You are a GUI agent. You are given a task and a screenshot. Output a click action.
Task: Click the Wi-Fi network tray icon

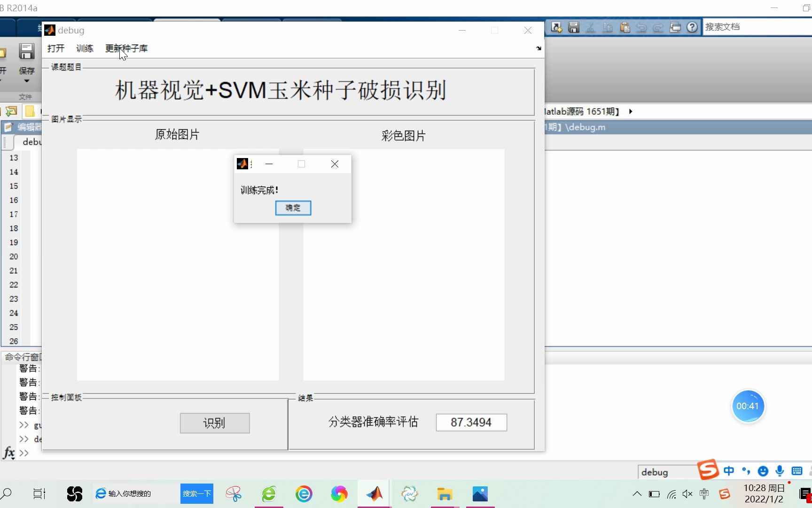[671, 494]
